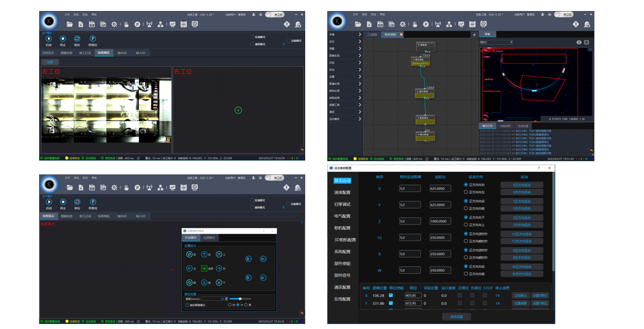
Task: Click the green circle marker in the 右工位 panel
Action: 238,110
